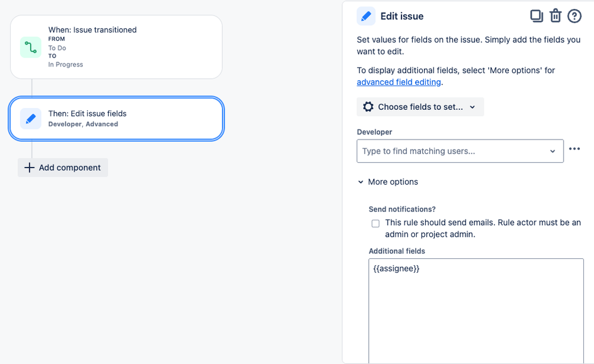Click the Send notifications? label

402,209
